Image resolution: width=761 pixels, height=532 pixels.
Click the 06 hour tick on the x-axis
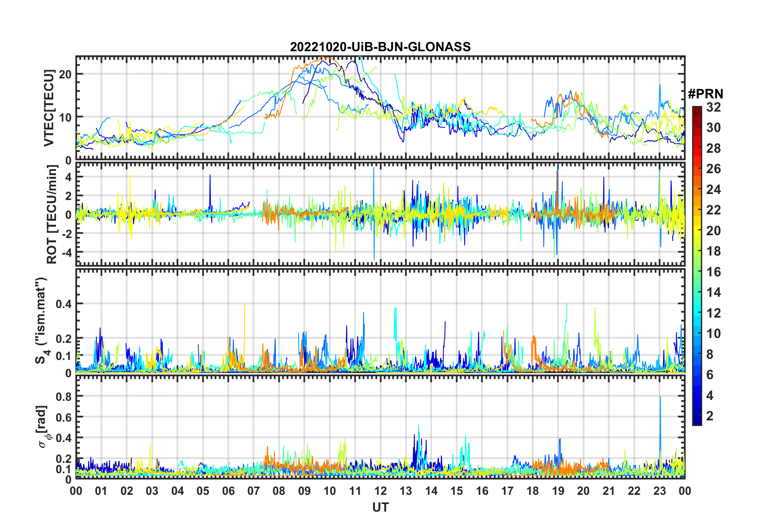coord(228,491)
